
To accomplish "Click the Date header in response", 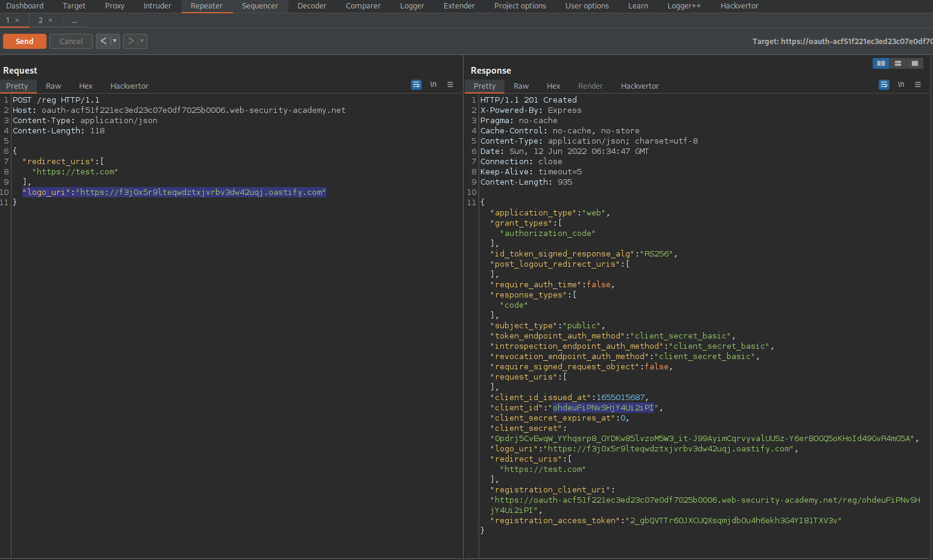I will pos(564,151).
